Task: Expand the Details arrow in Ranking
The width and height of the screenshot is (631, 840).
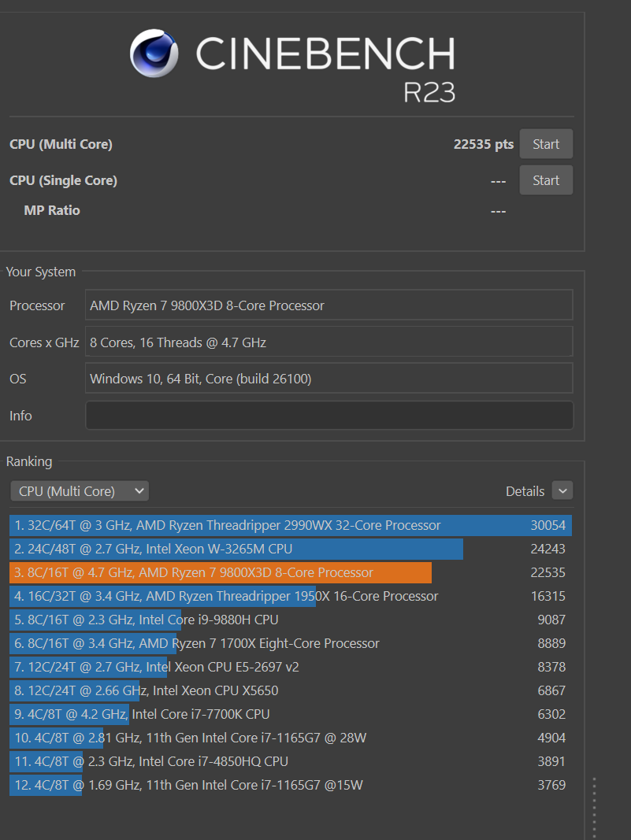Action: click(x=562, y=490)
